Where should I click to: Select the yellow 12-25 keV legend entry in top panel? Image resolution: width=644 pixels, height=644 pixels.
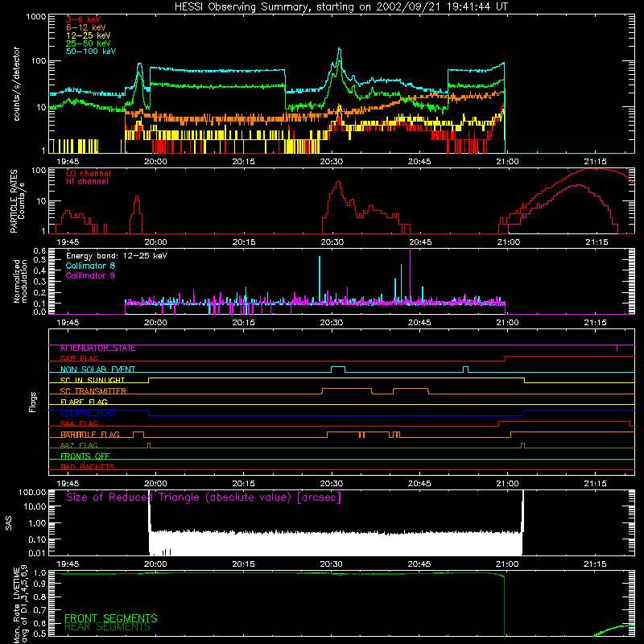point(89,35)
